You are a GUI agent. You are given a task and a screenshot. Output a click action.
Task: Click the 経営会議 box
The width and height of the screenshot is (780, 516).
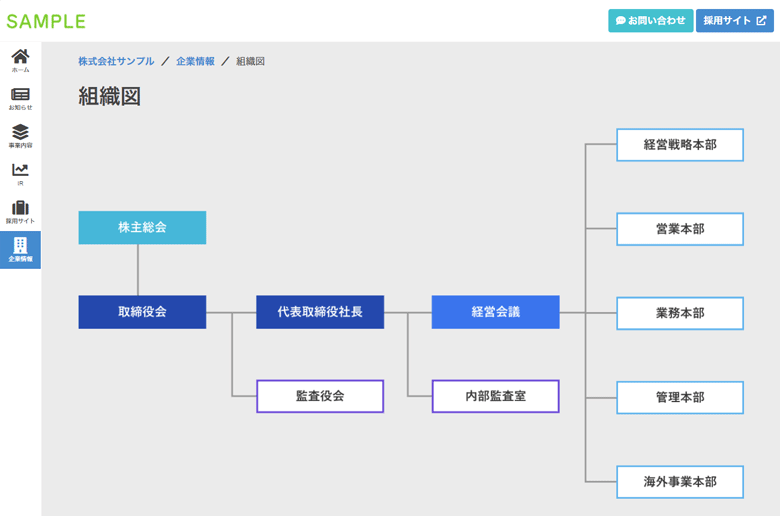(495, 312)
